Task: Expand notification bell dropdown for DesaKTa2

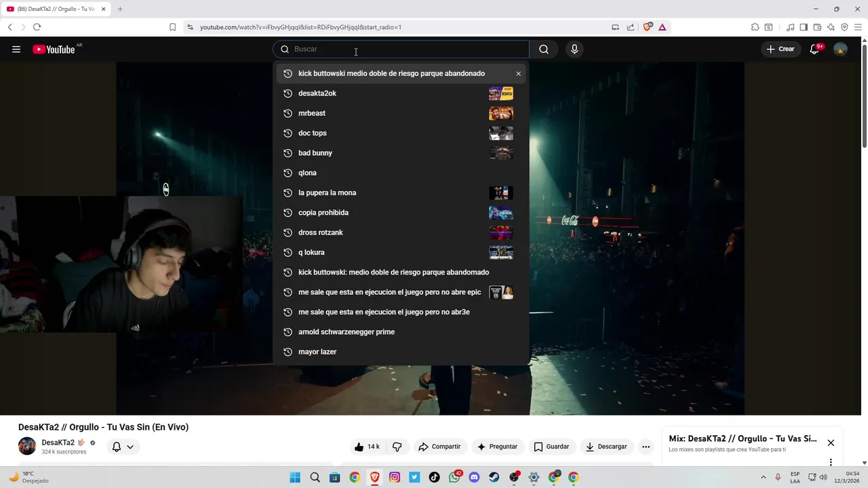Action: (x=123, y=447)
